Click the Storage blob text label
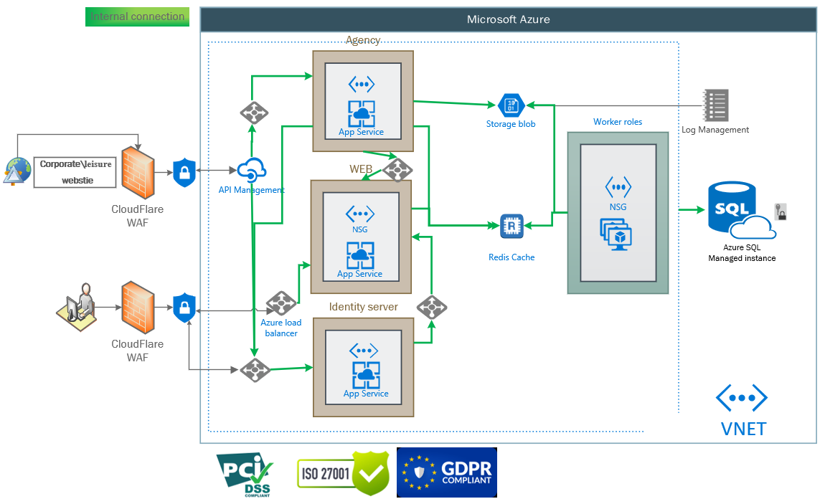 (510, 124)
